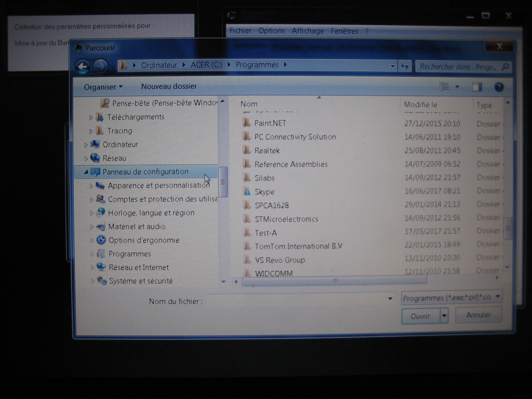
Task: Select the VS Revo Group folder icon
Action: pos(247,260)
